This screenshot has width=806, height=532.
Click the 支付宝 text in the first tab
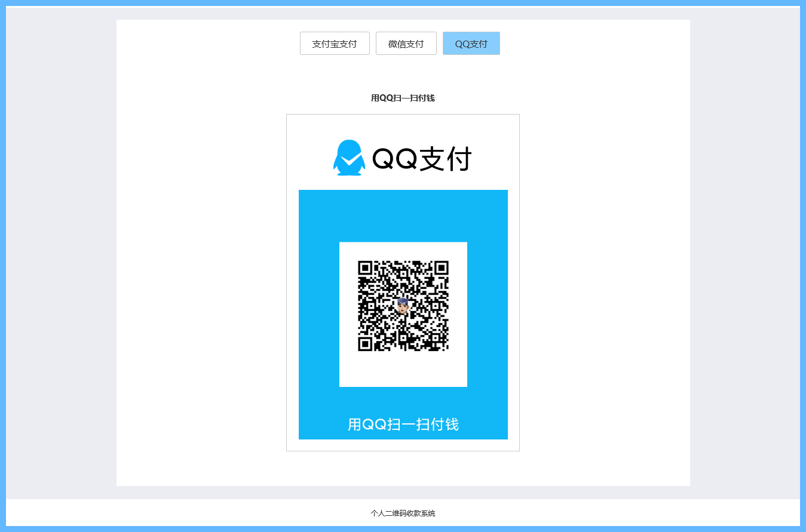click(x=326, y=44)
